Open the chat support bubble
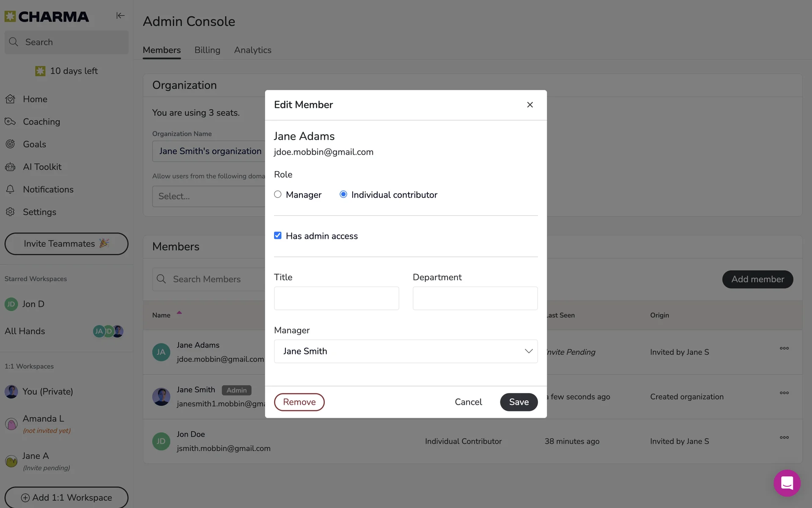This screenshot has width=812, height=508. coord(787,483)
